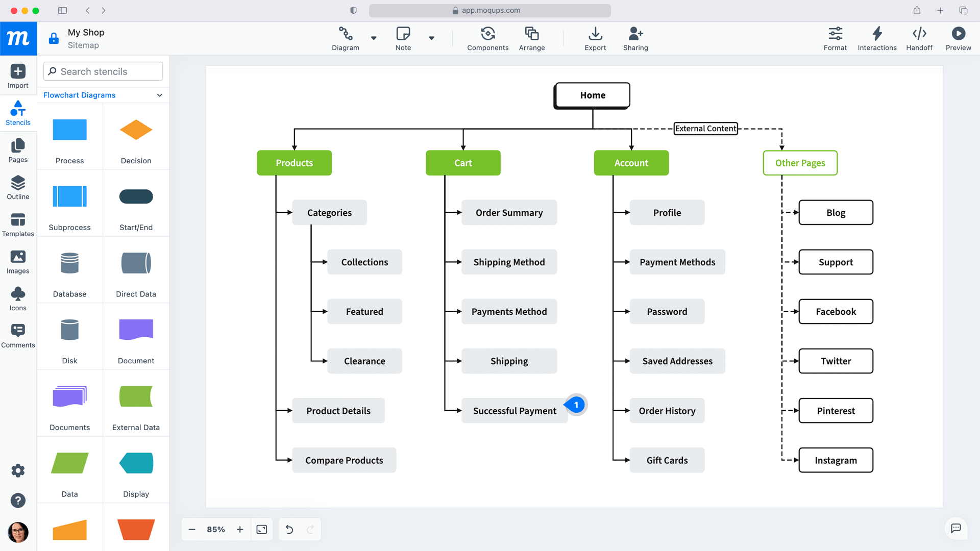Open the Pages panel
980x551 pixels.
coord(18,151)
